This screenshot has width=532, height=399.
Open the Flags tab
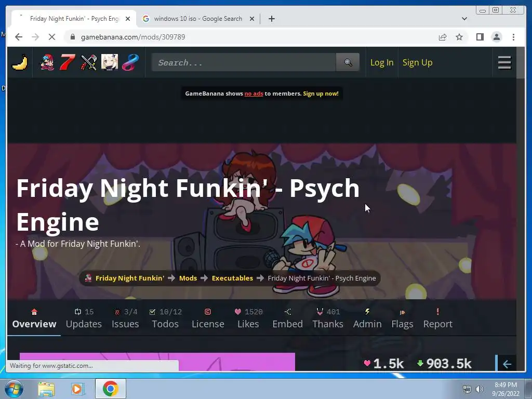pyautogui.click(x=402, y=318)
